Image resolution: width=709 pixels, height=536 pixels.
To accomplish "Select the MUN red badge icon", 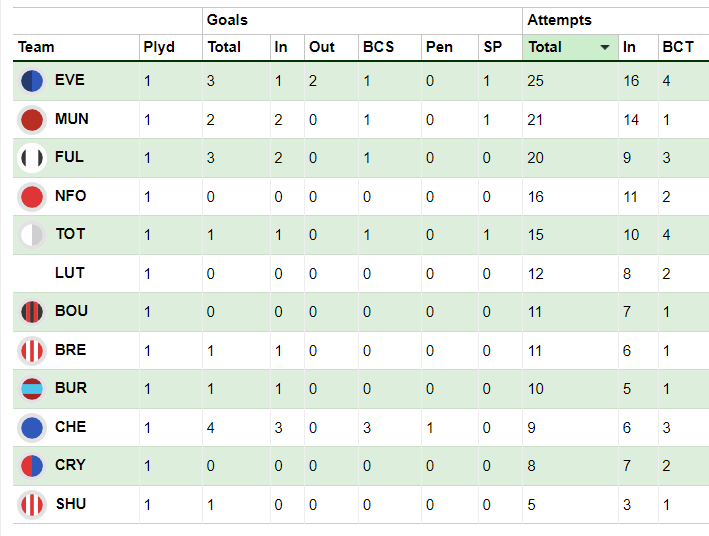I will point(32,120).
